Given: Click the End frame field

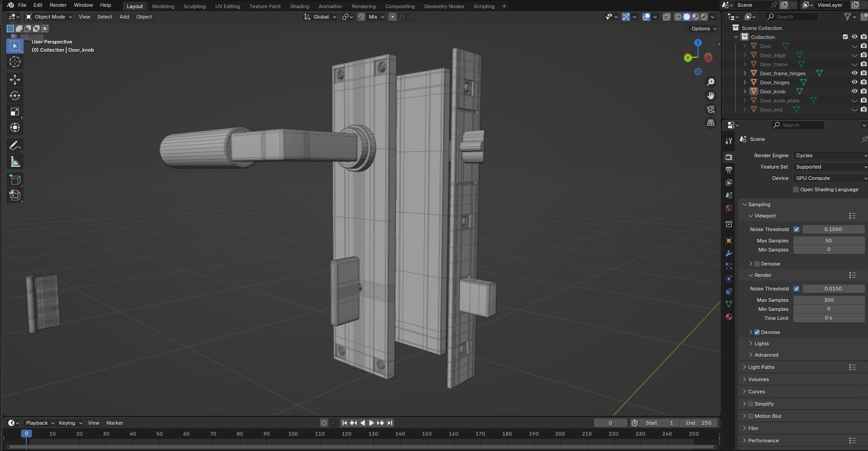Looking at the screenshot, I should tap(698, 423).
